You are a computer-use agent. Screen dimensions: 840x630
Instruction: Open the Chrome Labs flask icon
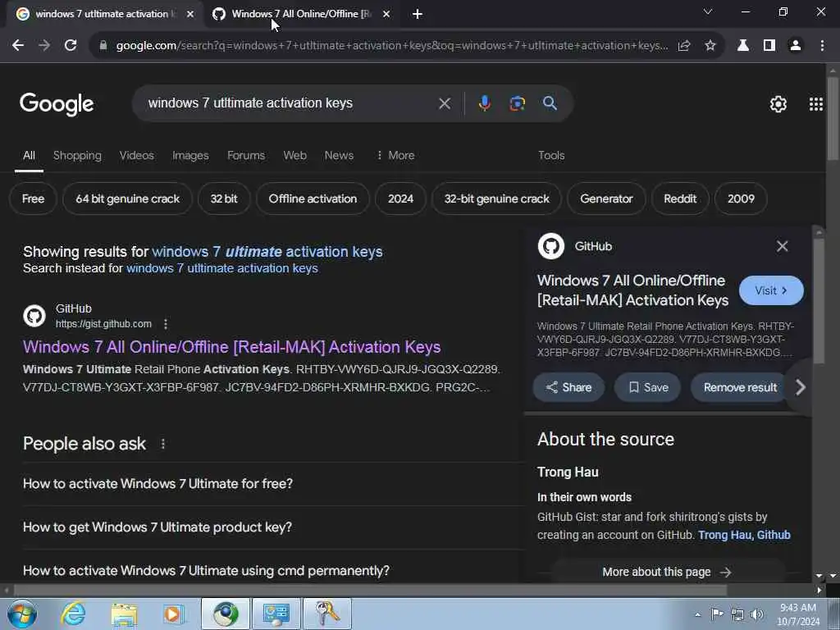point(743,46)
